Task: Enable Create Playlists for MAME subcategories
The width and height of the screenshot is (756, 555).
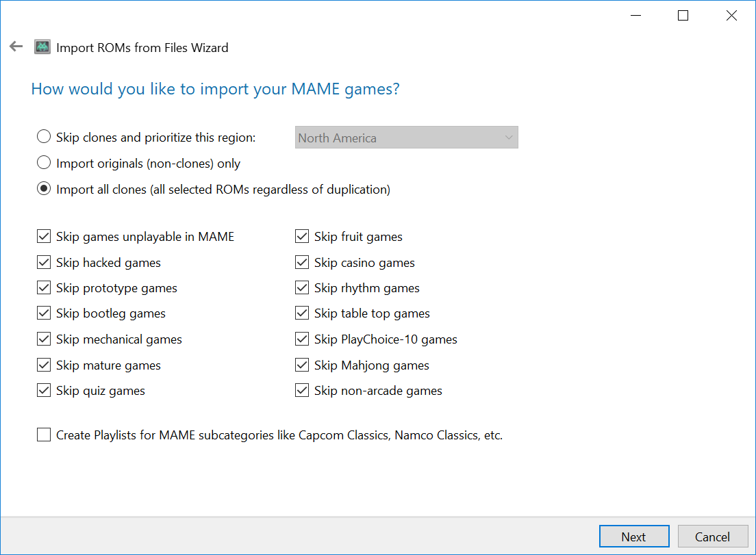Action: coord(44,435)
